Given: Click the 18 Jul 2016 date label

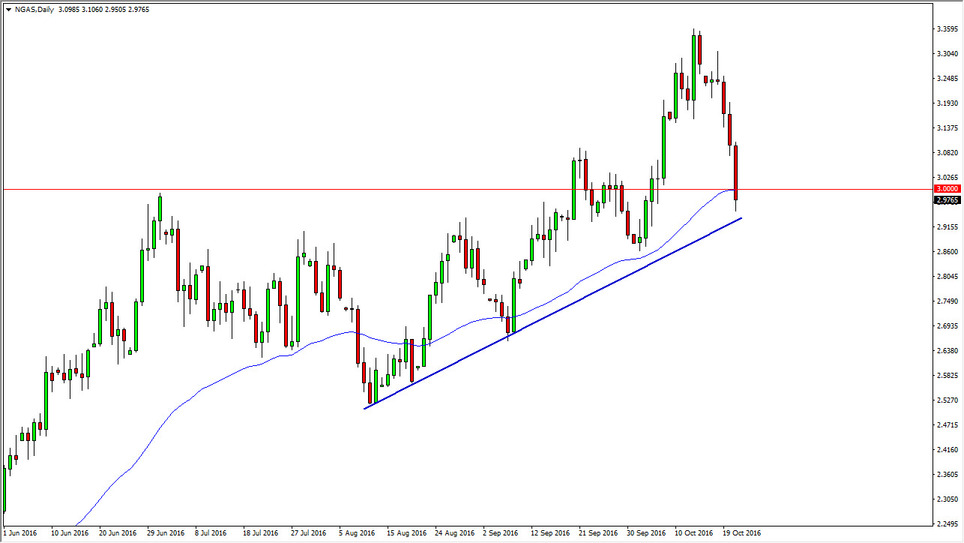Looking at the screenshot, I should coord(260,533).
